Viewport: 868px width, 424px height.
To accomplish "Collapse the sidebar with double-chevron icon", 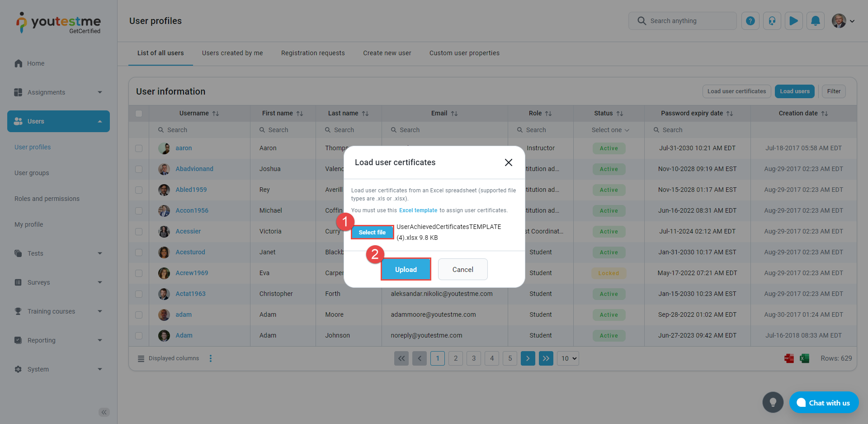I will click(104, 412).
